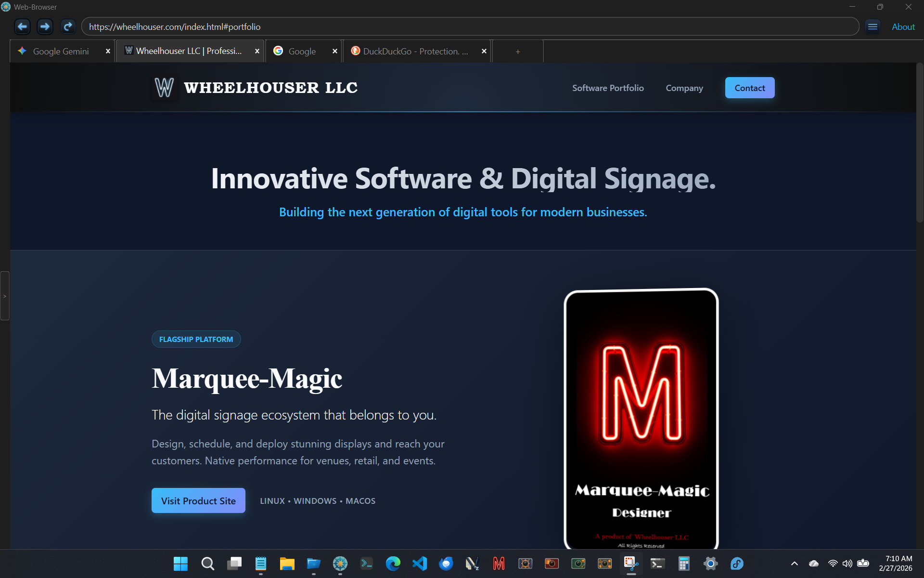Open the Company nav link

click(x=684, y=88)
